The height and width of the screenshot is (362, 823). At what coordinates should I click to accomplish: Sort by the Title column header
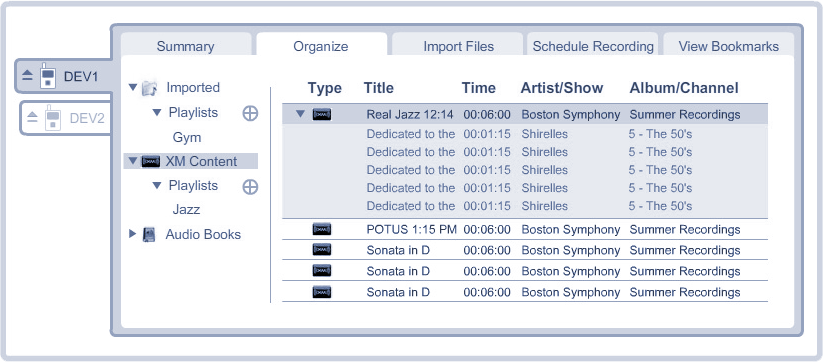coord(378,88)
